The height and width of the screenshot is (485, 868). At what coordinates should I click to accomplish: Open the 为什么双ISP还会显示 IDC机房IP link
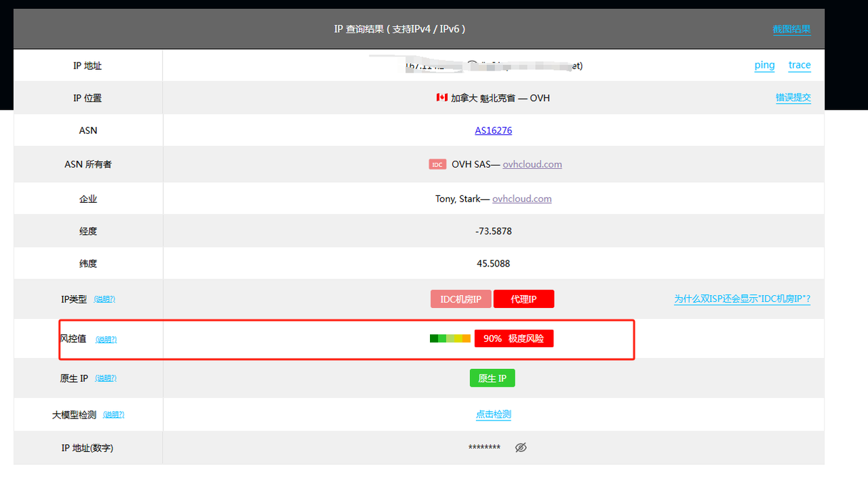pos(742,299)
